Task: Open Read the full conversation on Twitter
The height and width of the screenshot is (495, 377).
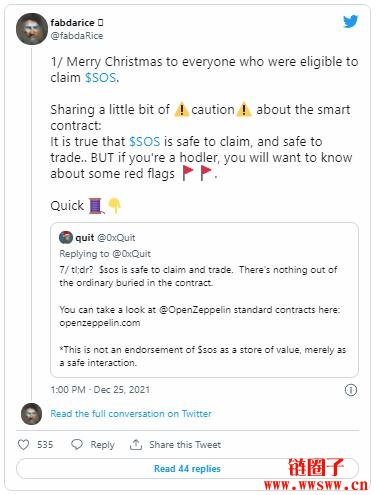Action: [x=131, y=414]
